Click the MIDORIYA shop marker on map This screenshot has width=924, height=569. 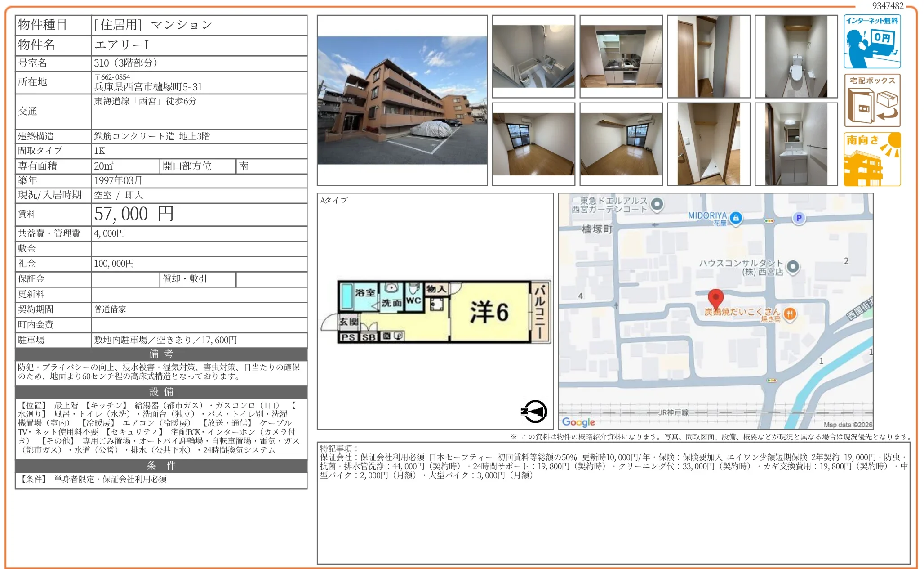(x=736, y=218)
